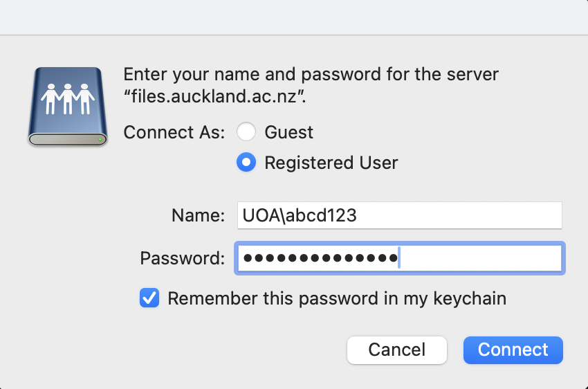The image size is (588, 389).
Task: Toggle the Remember this password checkbox
Action: tap(149, 298)
